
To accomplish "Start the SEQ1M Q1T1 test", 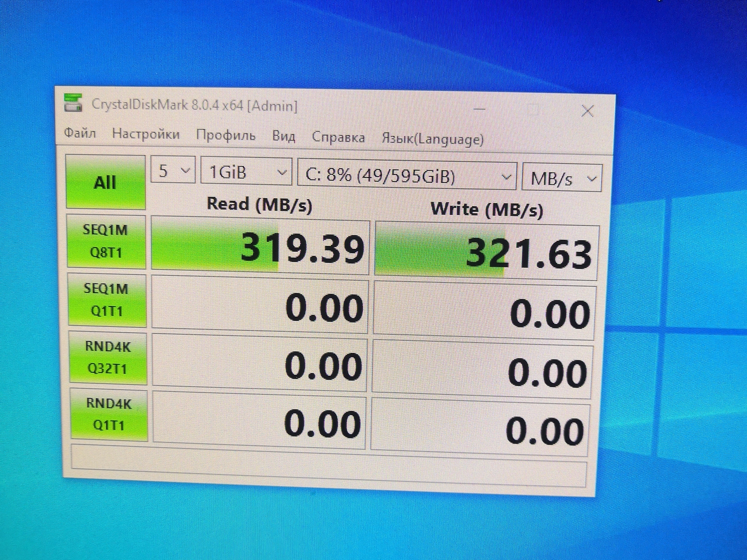I will 107,300.
